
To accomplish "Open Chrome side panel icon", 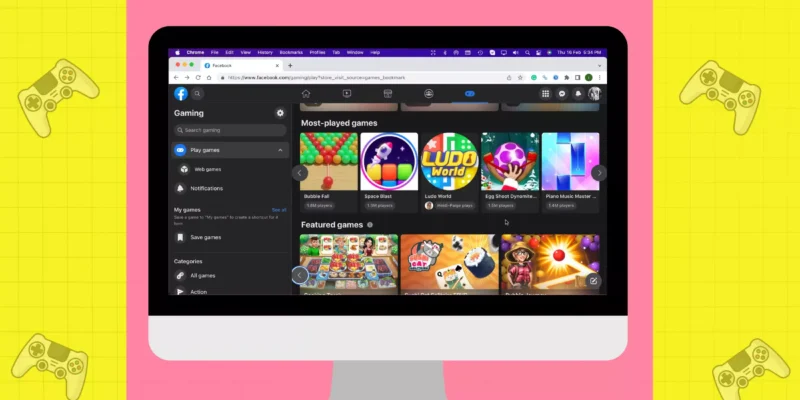I will [x=578, y=78].
